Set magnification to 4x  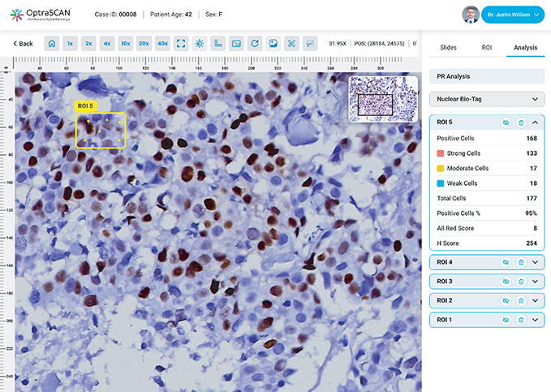107,44
